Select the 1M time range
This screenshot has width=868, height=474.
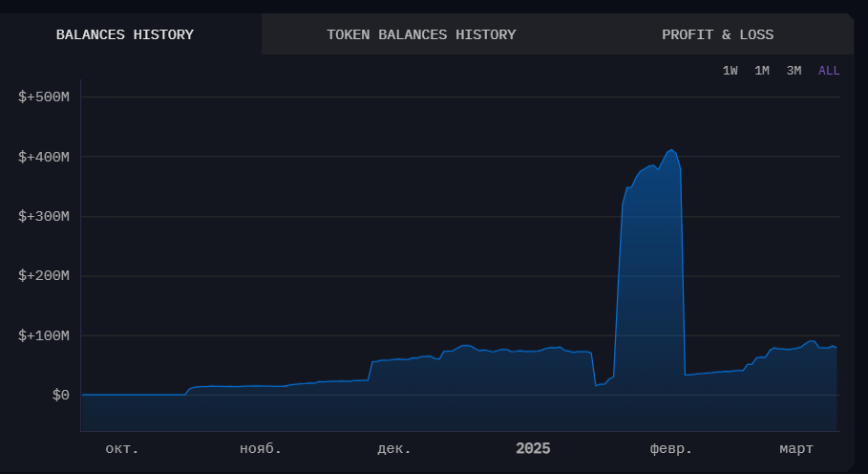(762, 71)
